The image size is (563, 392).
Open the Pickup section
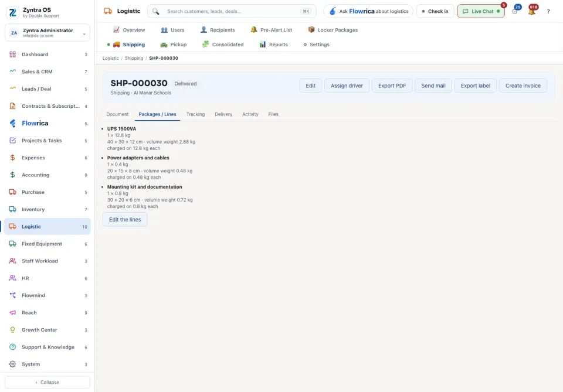pyautogui.click(x=173, y=45)
